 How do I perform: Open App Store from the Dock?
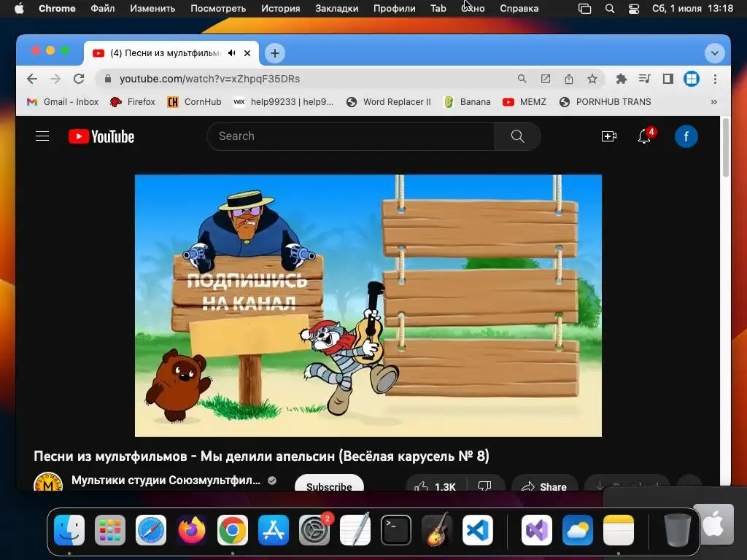[274, 530]
